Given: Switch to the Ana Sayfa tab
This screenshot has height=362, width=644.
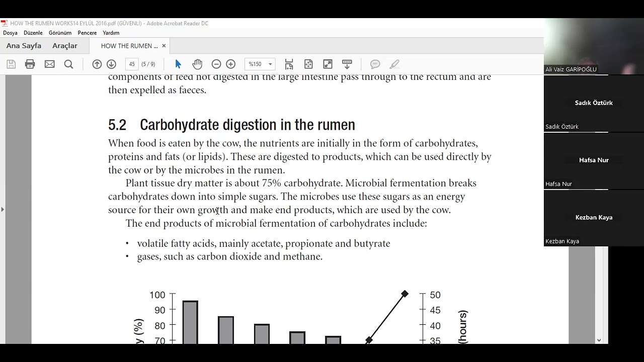Looking at the screenshot, I should pos(24,46).
